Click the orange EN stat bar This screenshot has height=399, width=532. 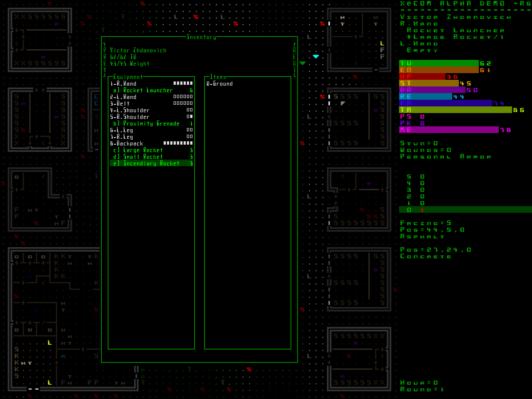tap(439, 70)
